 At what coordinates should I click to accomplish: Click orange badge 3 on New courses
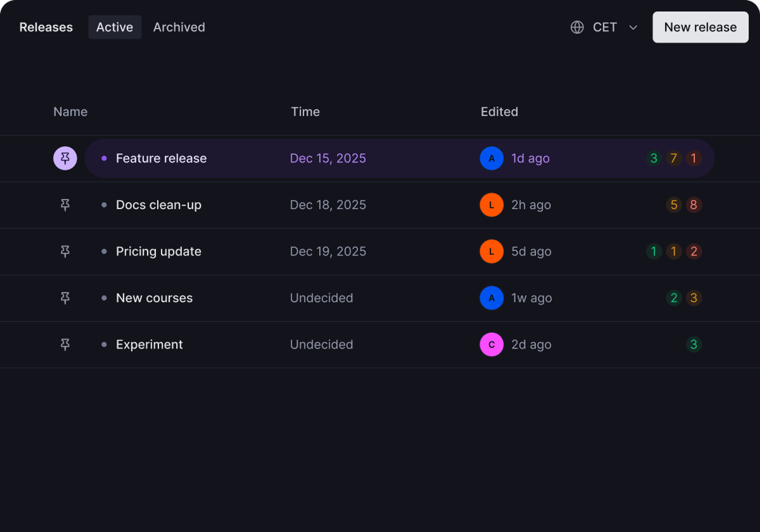pyautogui.click(x=694, y=298)
